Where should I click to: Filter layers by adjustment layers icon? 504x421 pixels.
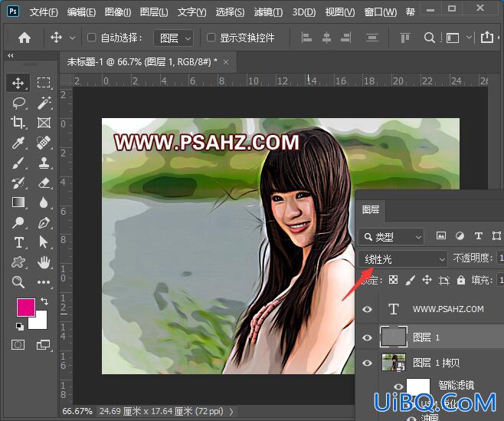pos(460,236)
